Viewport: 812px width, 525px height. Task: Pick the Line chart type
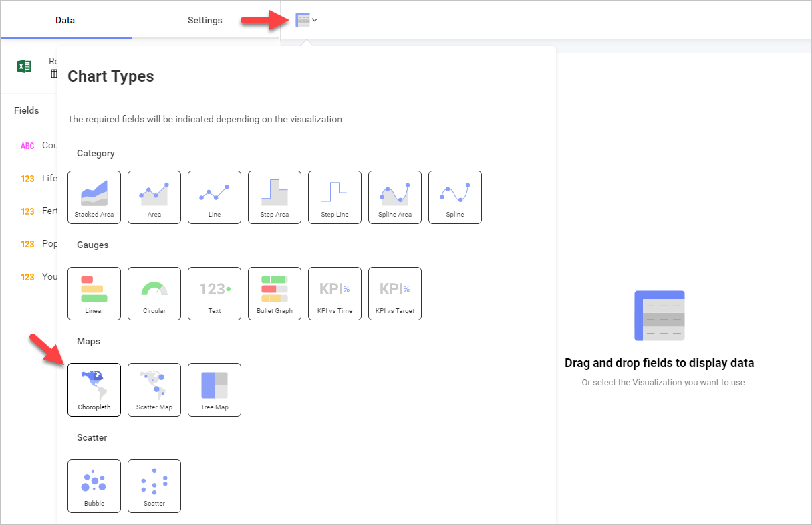tap(215, 197)
